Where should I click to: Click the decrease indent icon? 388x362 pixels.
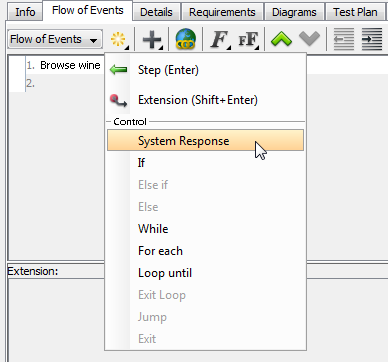coord(344,39)
